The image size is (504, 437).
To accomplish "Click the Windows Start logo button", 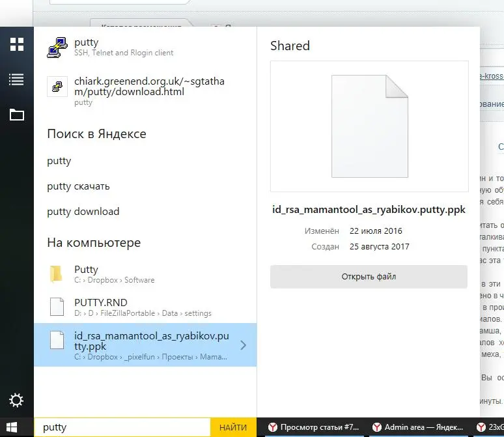I will point(12,427).
